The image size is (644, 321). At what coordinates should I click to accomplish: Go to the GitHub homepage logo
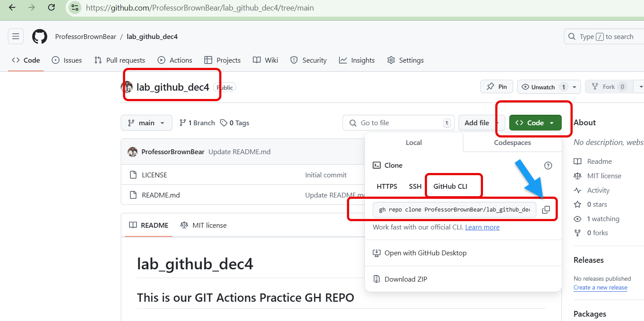click(39, 36)
